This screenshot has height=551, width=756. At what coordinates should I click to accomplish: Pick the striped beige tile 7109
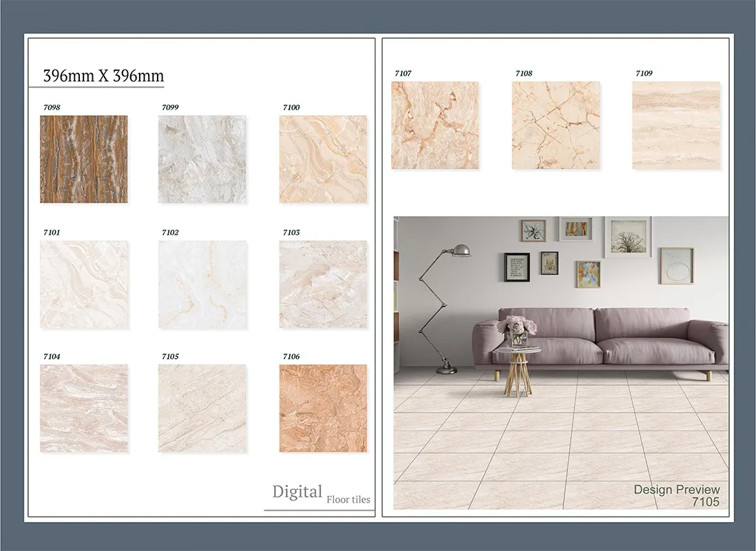coord(676,125)
